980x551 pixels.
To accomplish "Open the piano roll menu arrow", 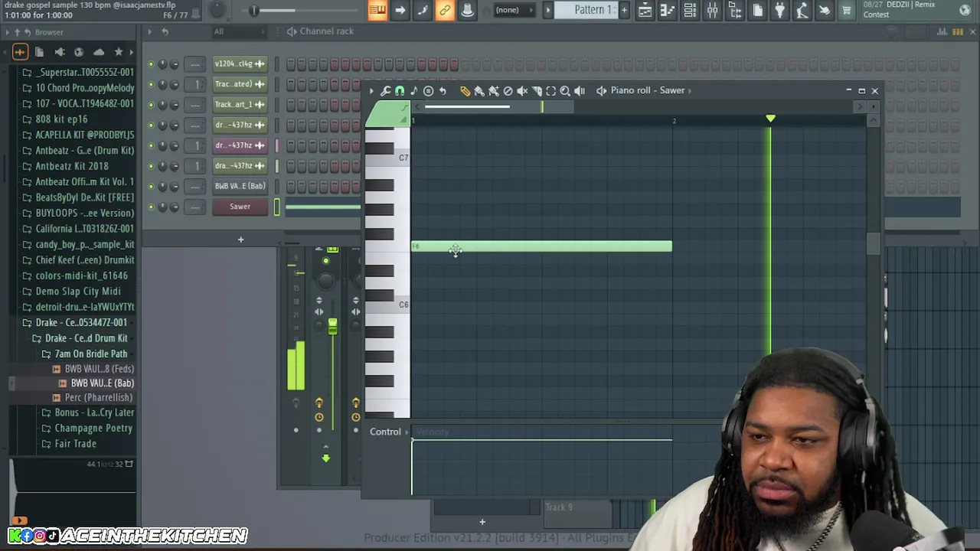I will click(x=371, y=91).
